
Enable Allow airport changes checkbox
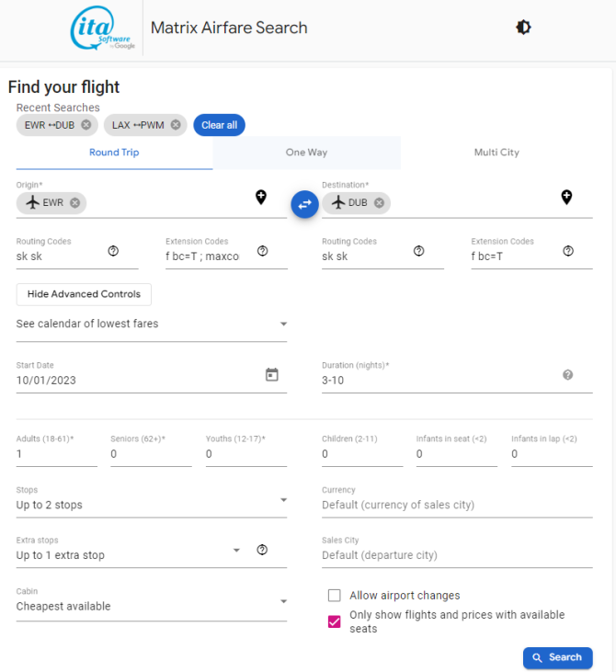(335, 596)
